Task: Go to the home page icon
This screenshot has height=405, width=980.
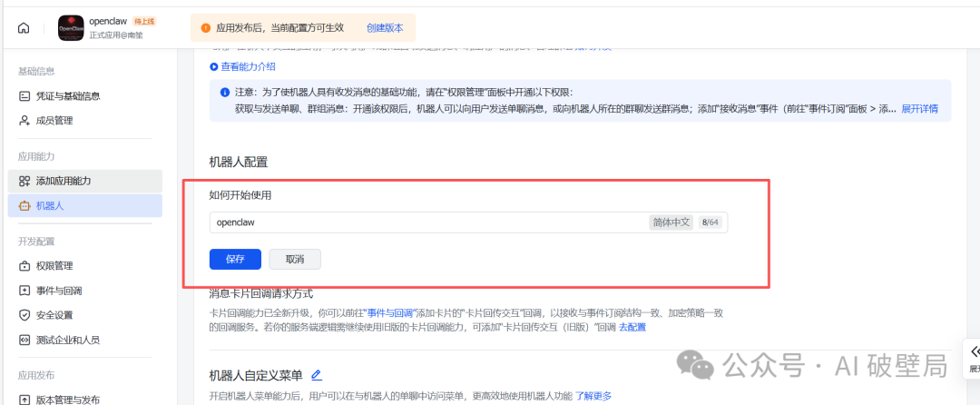Action: (24, 28)
